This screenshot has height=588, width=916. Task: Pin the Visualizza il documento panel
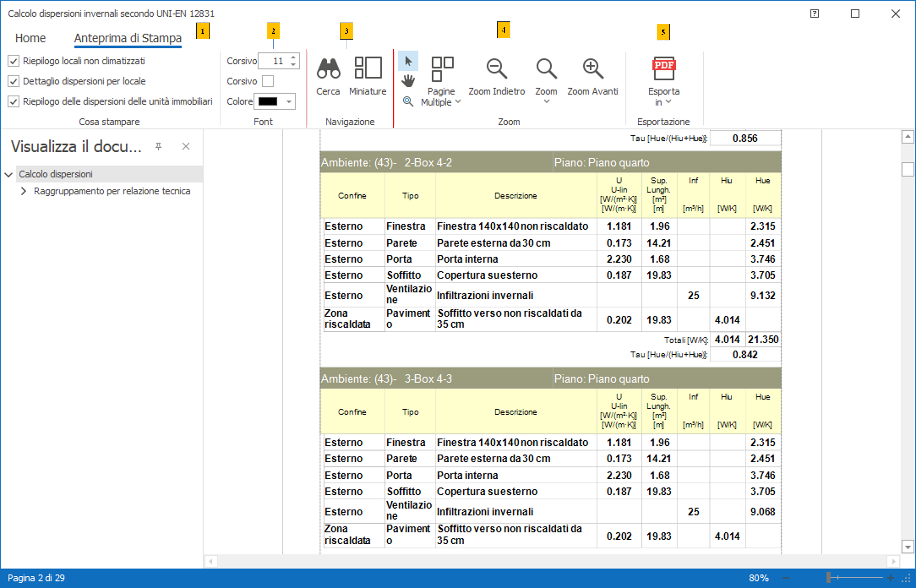tap(159, 146)
